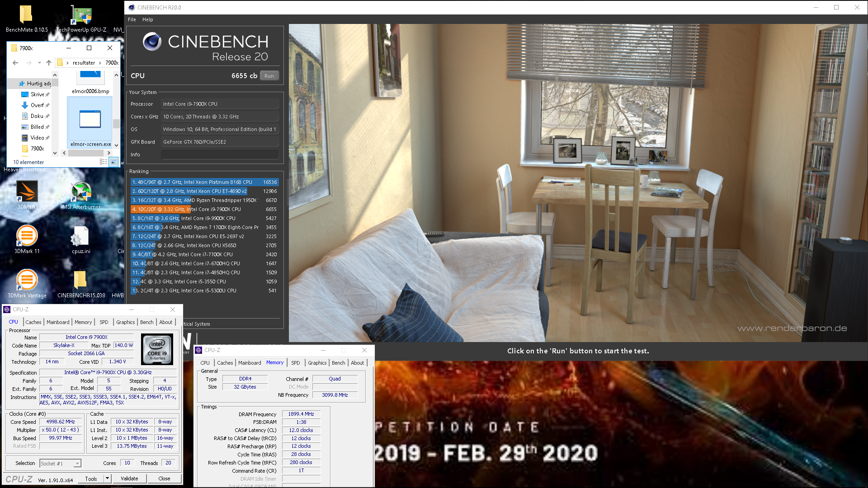Click the Validate button in CPU-Z
Image resolution: width=868 pixels, height=488 pixels.
coord(129,479)
